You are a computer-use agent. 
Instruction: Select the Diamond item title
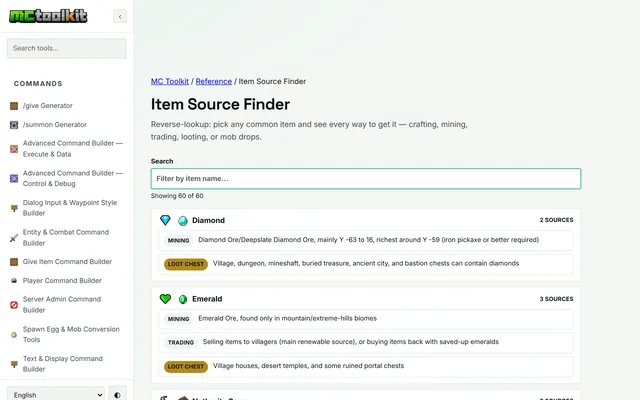pos(208,220)
